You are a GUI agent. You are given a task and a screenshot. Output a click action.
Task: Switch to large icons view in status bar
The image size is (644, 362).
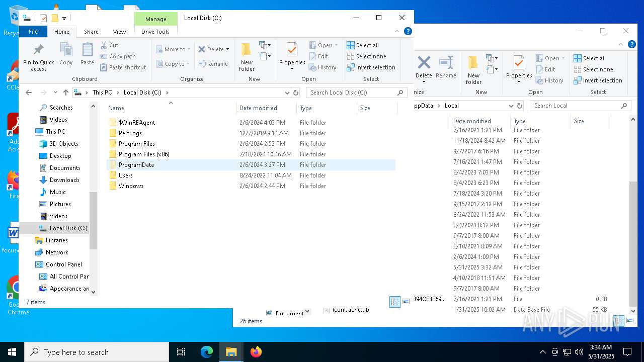pyautogui.click(x=406, y=302)
